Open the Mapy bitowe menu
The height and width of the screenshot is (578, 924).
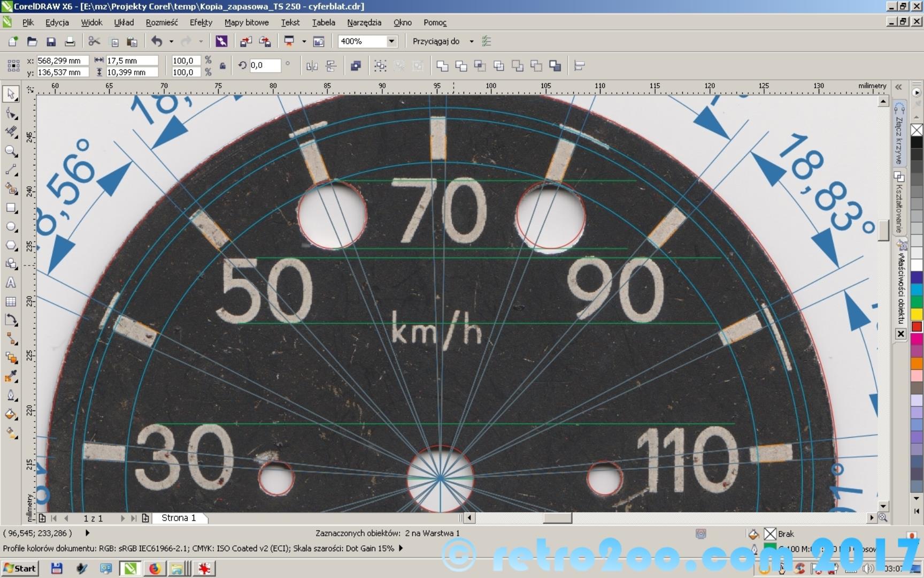[x=246, y=22]
